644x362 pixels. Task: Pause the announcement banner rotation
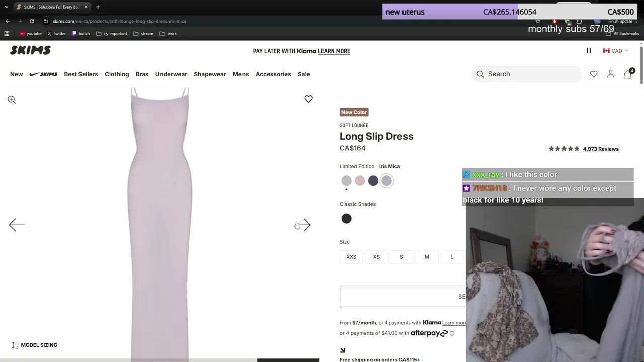tap(589, 51)
